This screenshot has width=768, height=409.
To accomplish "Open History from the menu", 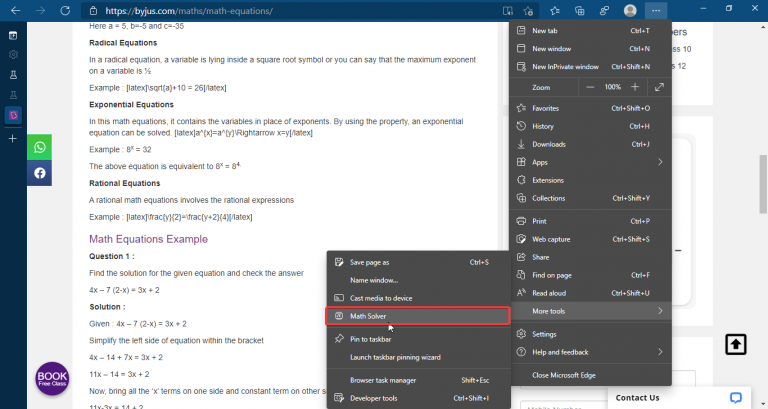I will 590,126.
